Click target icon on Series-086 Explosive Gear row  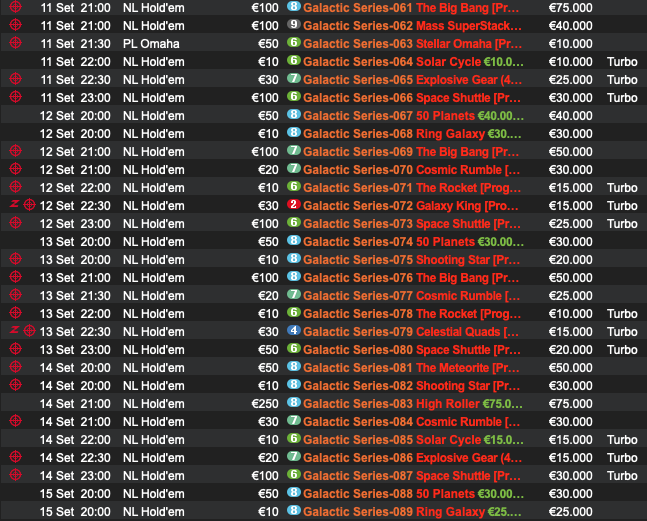15,457
